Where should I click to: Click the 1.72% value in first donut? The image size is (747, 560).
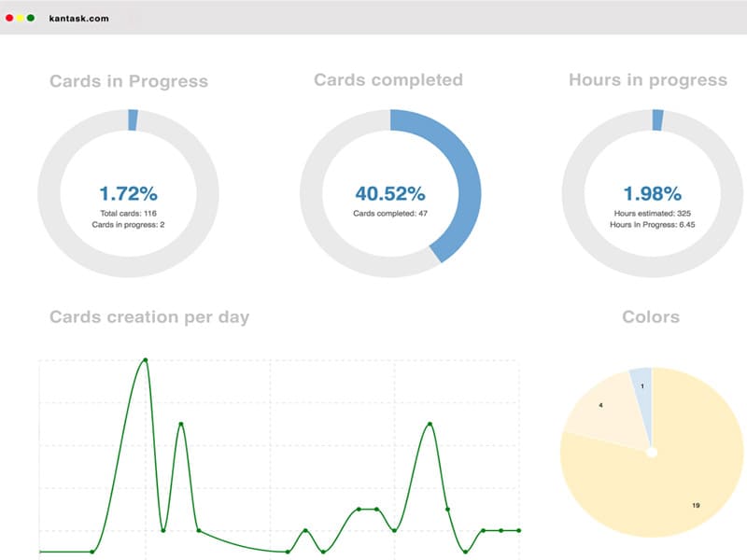(x=128, y=193)
